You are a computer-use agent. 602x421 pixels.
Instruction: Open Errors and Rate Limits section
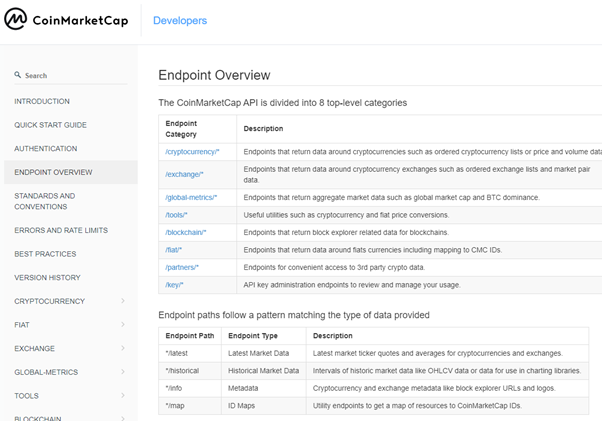(61, 230)
